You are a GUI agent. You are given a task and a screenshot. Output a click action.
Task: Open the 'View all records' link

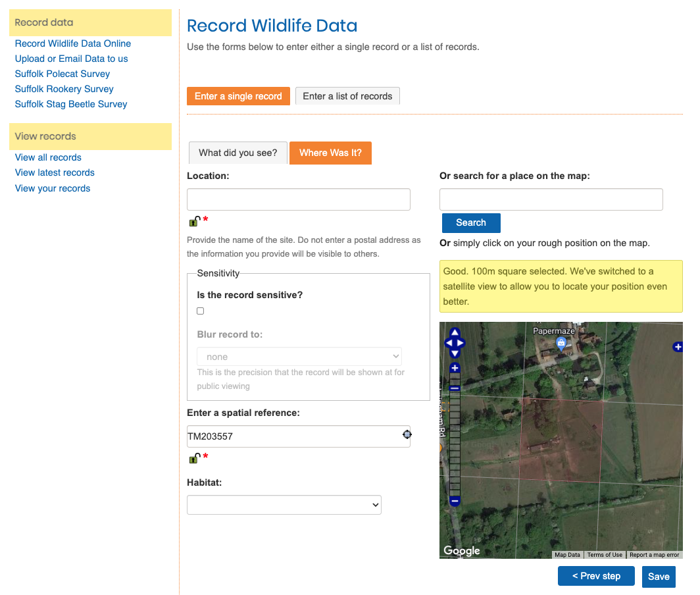48,157
